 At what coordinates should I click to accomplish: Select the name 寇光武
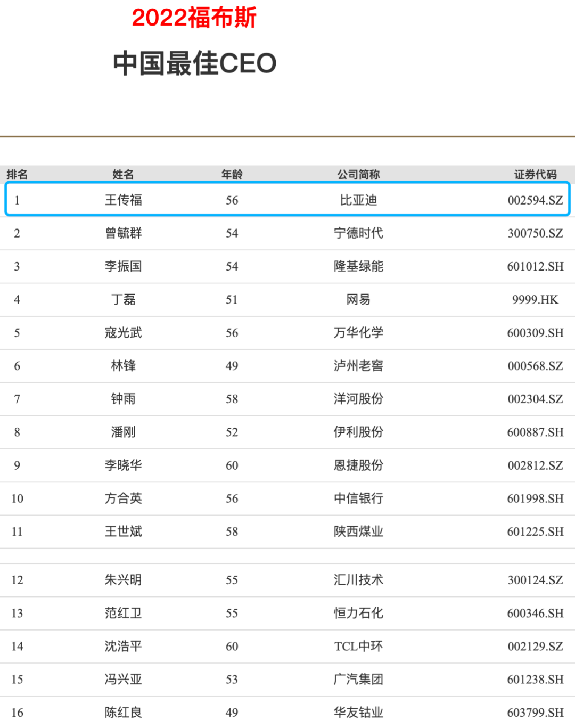123,332
